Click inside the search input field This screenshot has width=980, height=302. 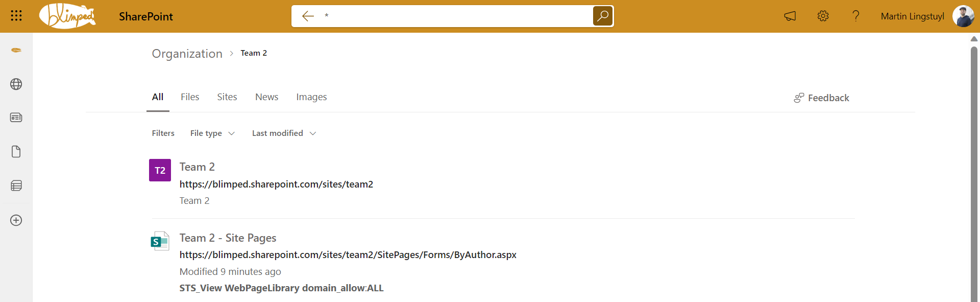pos(454,16)
